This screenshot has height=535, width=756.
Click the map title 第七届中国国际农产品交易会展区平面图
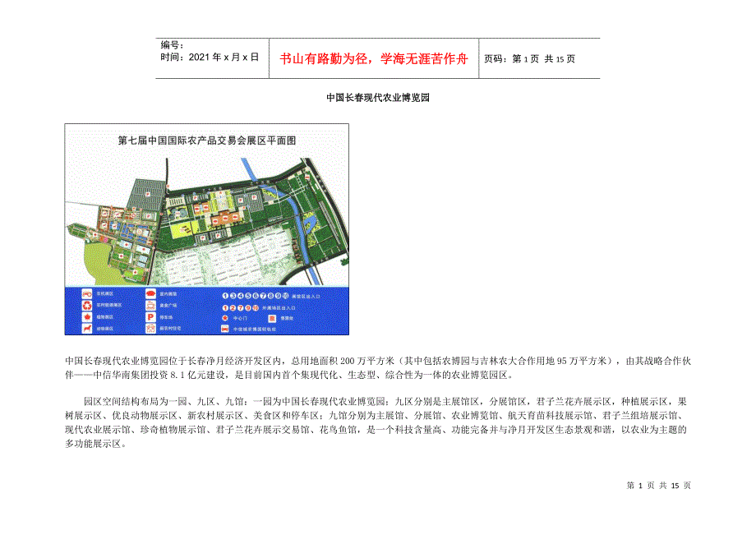pos(207,141)
